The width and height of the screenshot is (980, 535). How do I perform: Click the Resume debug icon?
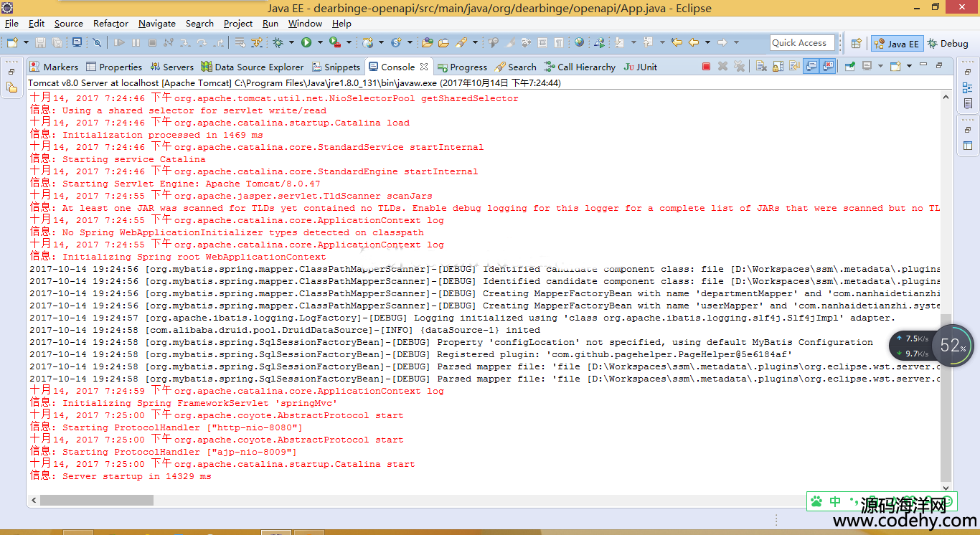coord(118,42)
